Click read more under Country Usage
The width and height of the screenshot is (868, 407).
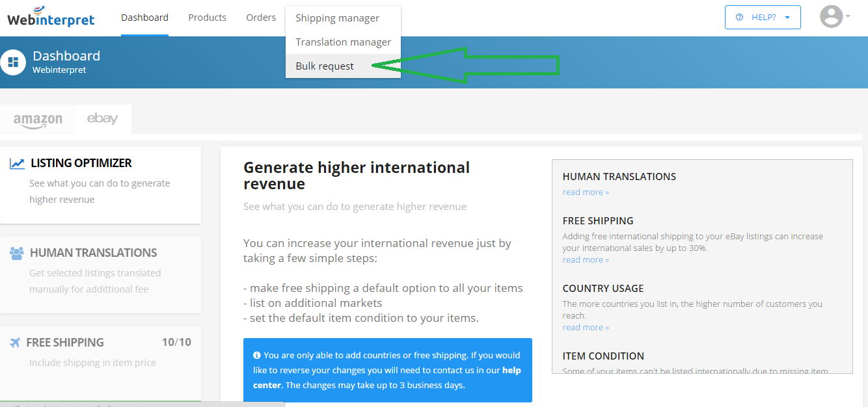pyautogui.click(x=586, y=328)
